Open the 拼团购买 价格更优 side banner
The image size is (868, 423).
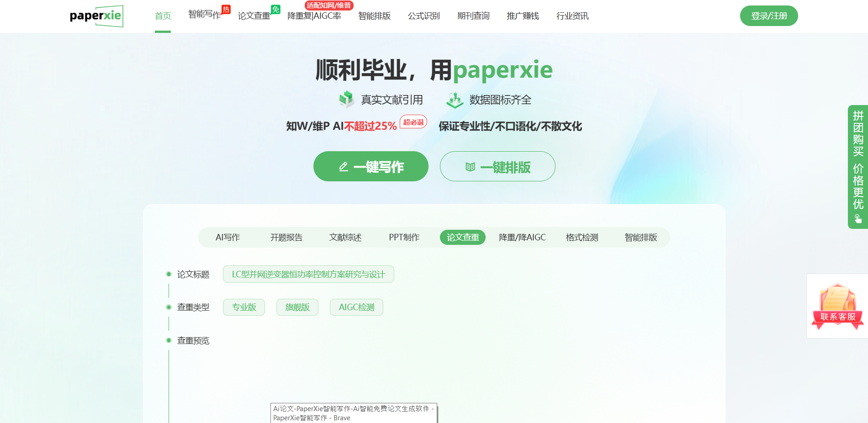tap(858, 167)
